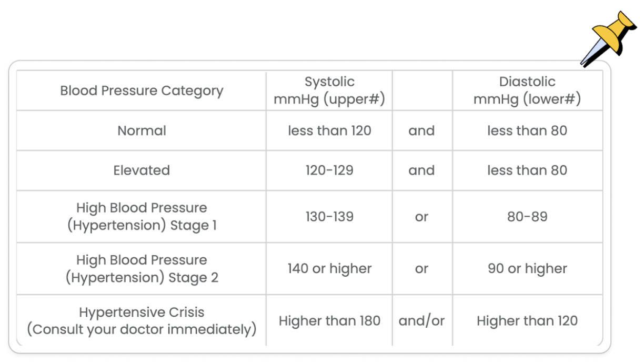
Task: Click the Hypertensive Crisis category cell
Action: tap(142, 320)
